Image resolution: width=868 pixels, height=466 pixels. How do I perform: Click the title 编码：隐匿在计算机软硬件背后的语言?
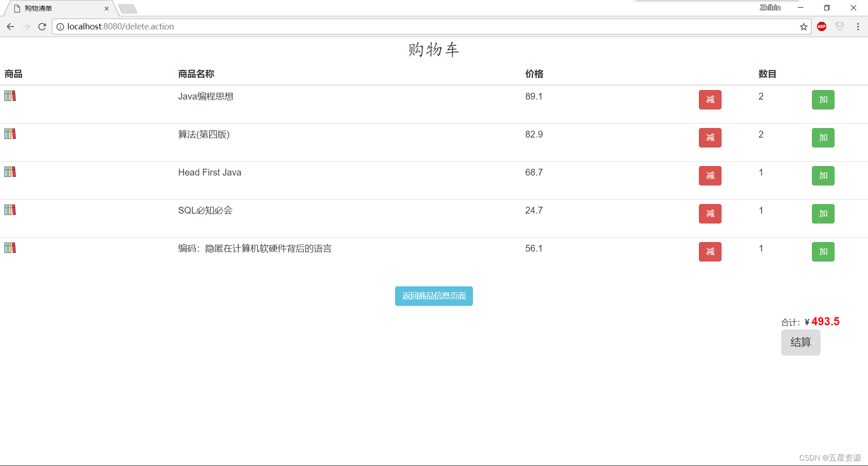pos(255,248)
